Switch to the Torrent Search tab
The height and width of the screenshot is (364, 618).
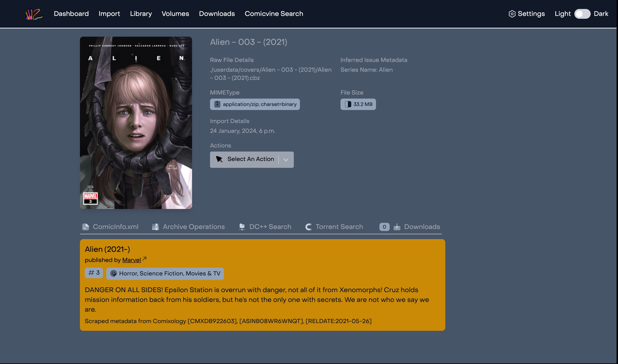point(339,227)
